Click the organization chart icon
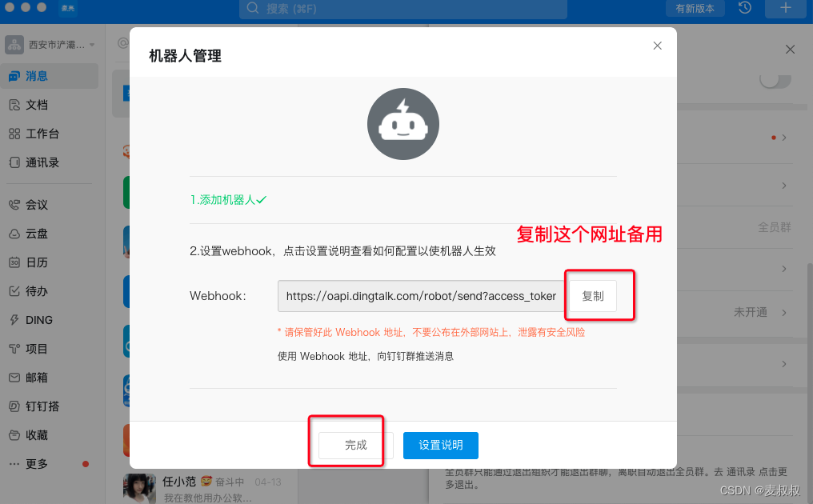 [14, 45]
